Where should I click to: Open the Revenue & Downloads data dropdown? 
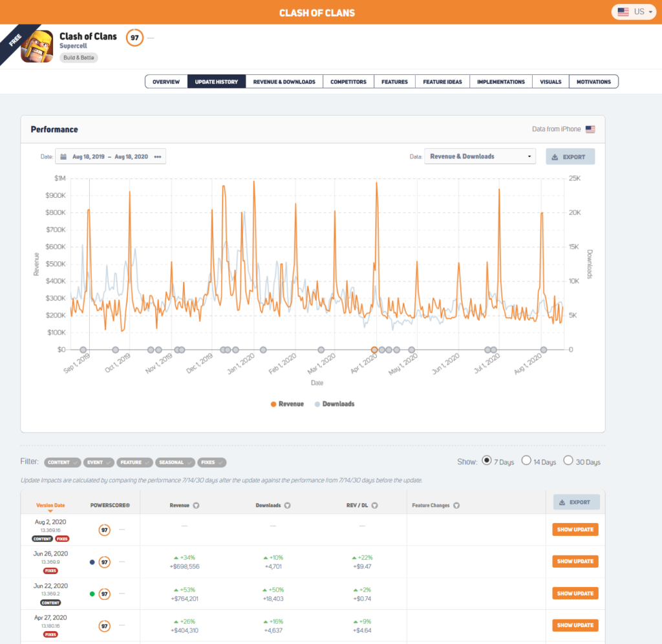[480, 156]
